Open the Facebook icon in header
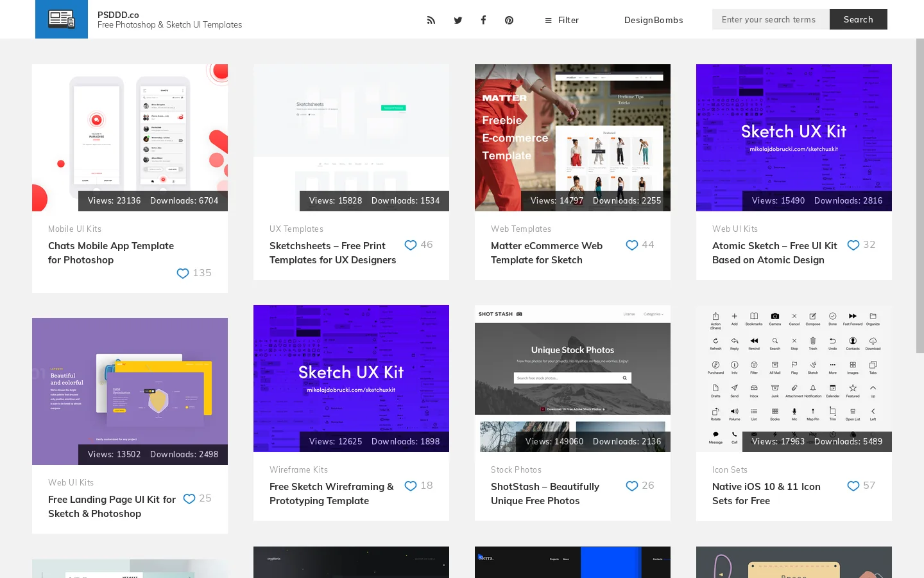This screenshot has width=924, height=578. coord(483,20)
